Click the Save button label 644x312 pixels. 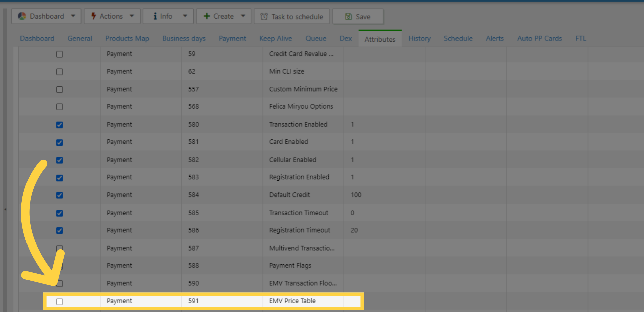click(x=363, y=17)
